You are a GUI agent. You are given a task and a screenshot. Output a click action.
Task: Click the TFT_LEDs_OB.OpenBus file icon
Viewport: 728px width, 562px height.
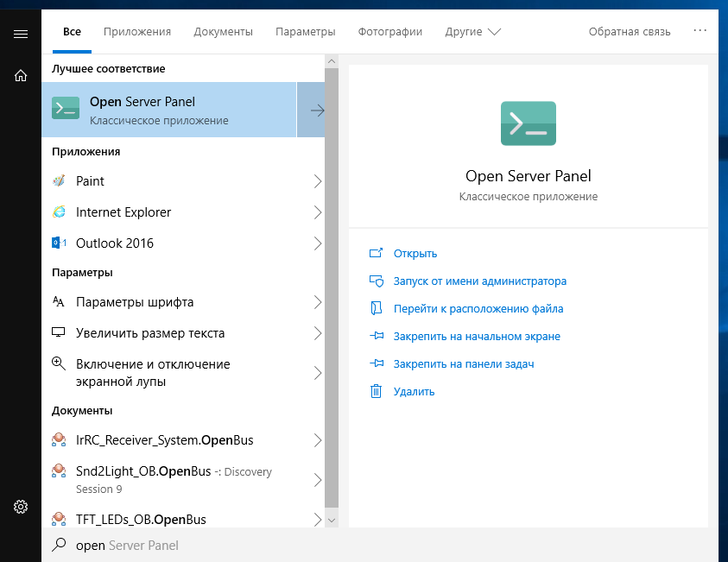pyautogui.click(x=59, y=519)
